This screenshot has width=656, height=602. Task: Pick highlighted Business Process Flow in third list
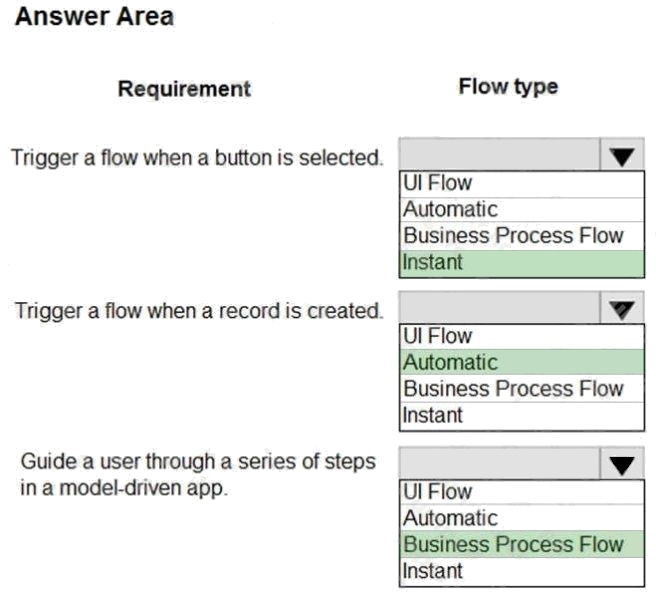522,544
